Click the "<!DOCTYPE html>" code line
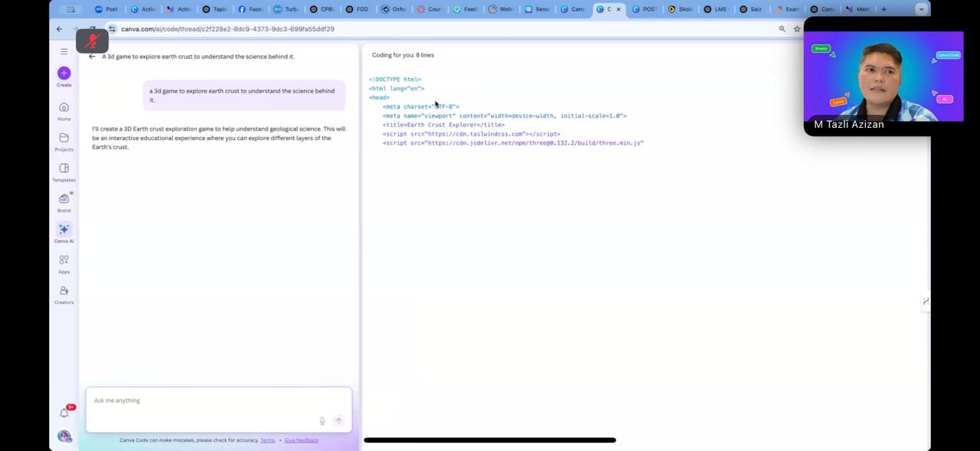This screenshot has width=980, height=451. coord(395,79)
